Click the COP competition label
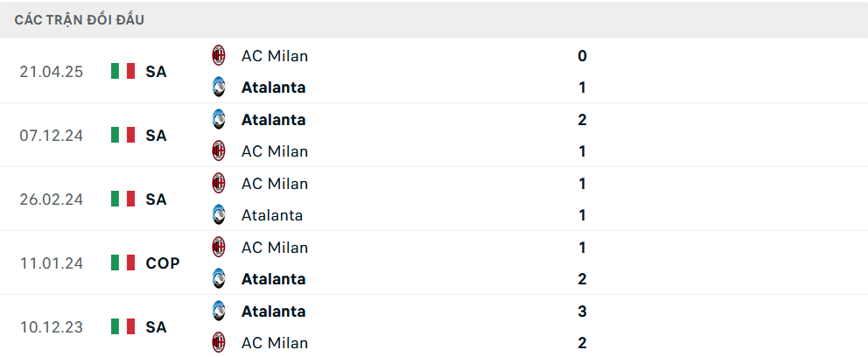The image size is (868, 357). click(x=163, y=262)
